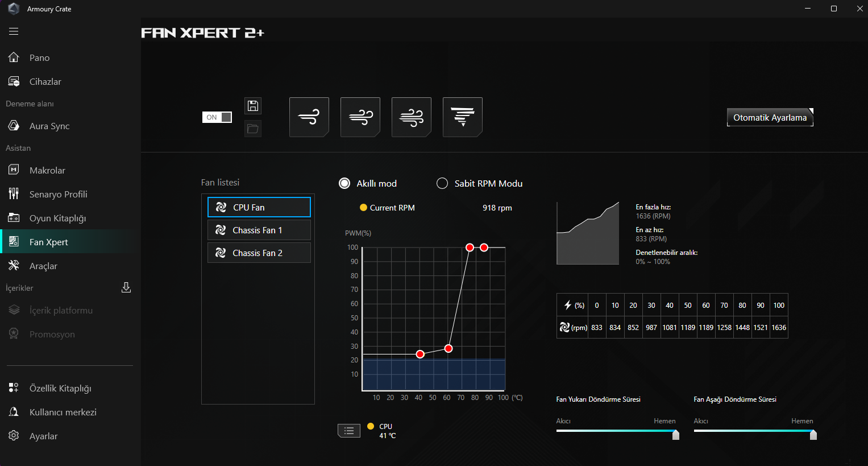Select Chassis Fan 2 in the fan list
The width and height of the screenshot is (868, 466).
click(259, 253)
